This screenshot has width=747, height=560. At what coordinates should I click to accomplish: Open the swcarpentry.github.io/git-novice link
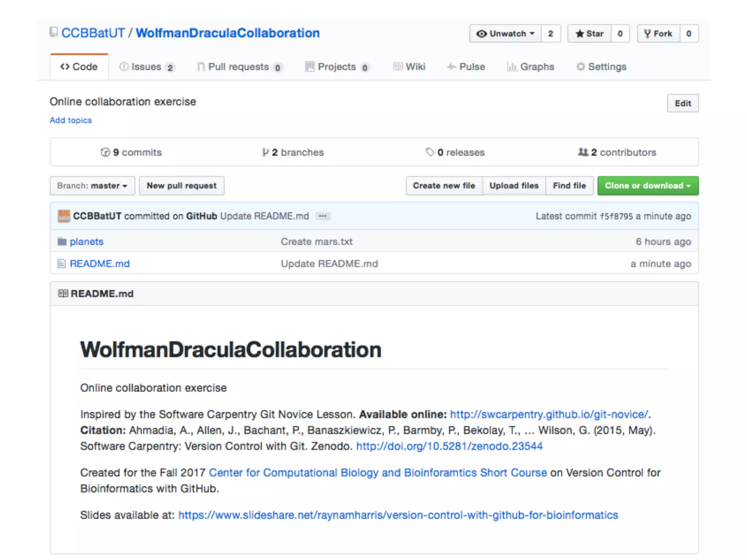click(x=549, y=414)
